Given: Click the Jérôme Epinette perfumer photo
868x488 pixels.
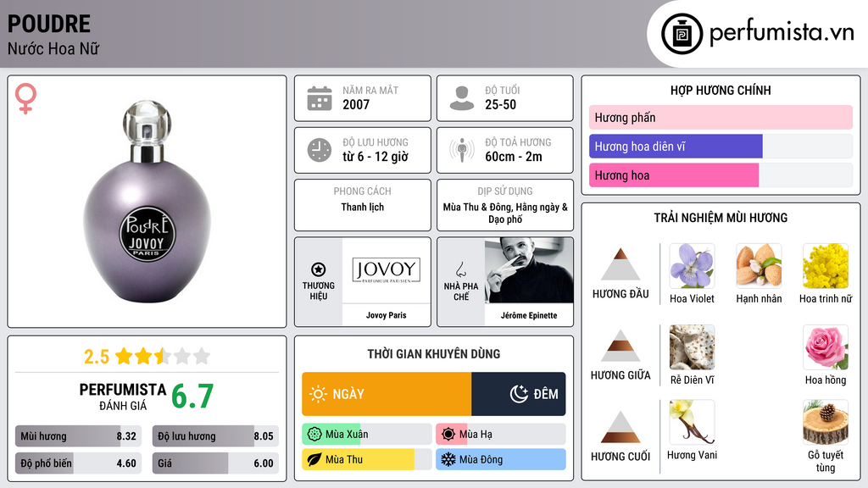Looking at the screenshot, I should tap(529, 270).
